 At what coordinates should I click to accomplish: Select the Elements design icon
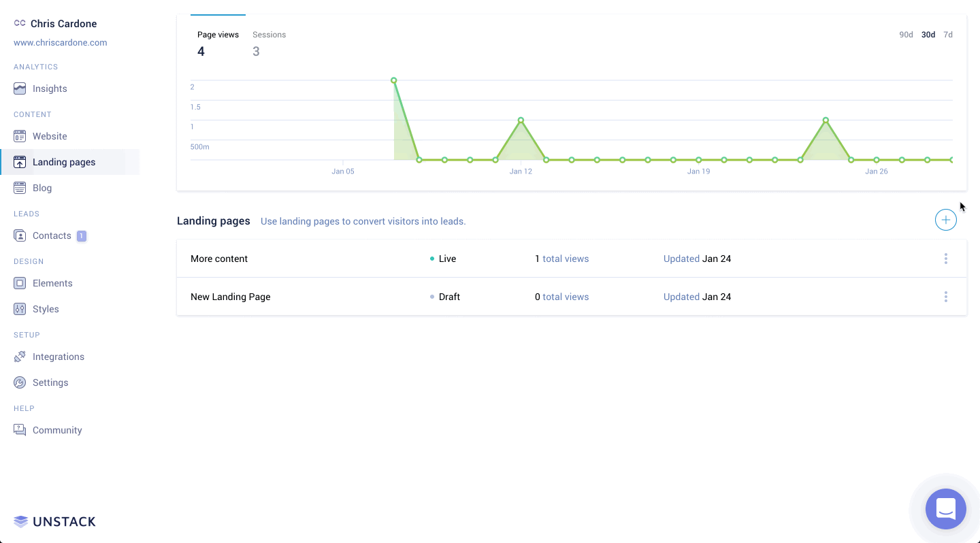tap(20, 283)
